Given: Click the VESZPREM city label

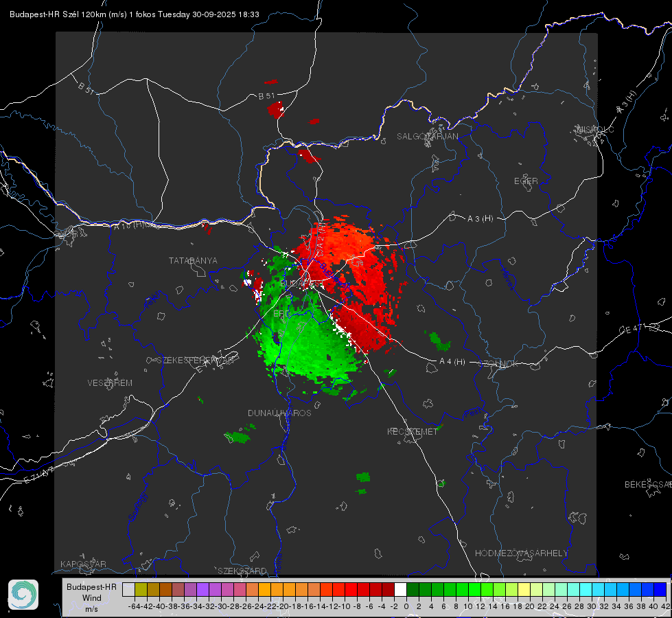Looking at the screenshot, I should pyautogui.click(x=110, y=383).
